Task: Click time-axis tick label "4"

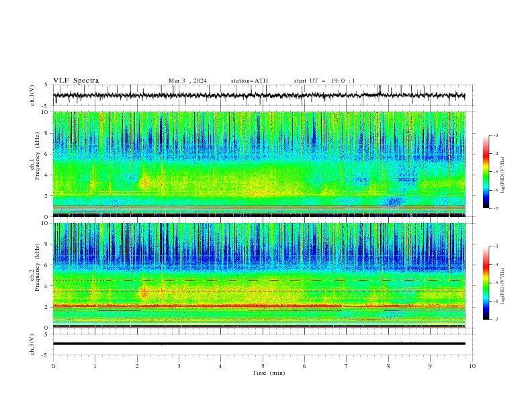Action: tap(220, 366)
